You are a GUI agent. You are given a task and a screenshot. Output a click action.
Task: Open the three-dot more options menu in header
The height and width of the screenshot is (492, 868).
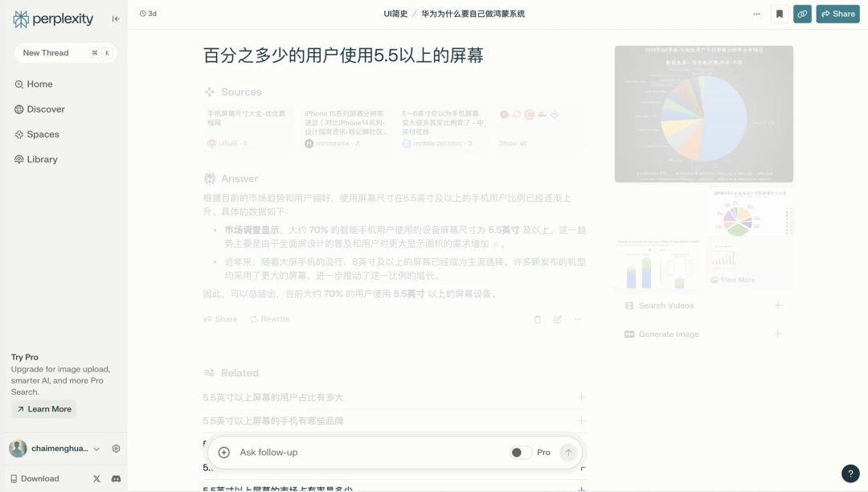(x=757, y=14)
